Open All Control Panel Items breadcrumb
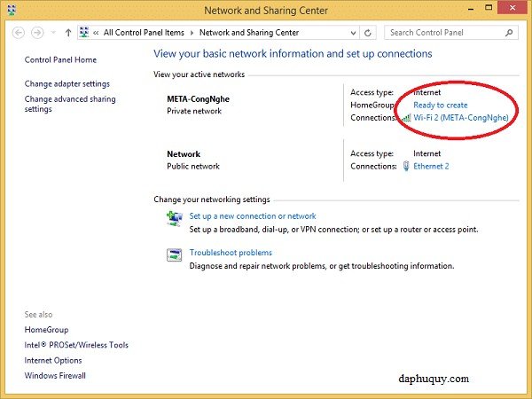Image resolution: width=532 pixels, height=399 pixels. click(x=144, y=33)
